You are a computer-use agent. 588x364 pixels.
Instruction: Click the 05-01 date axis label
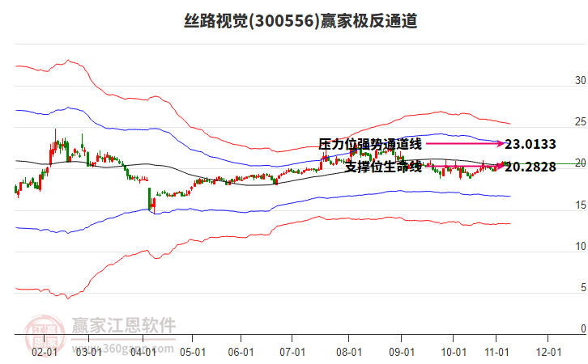(x=193, y=352)
